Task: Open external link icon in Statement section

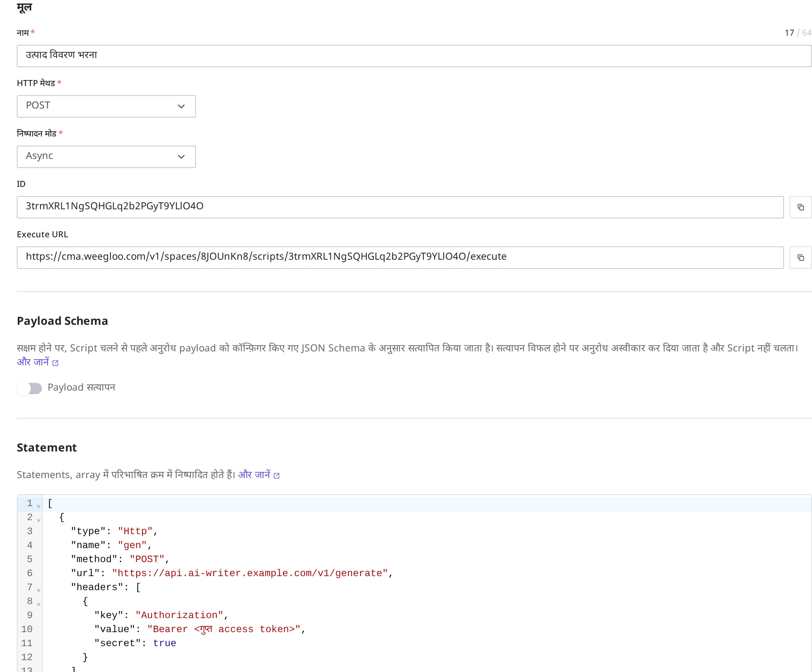Action: pos(276,476)
